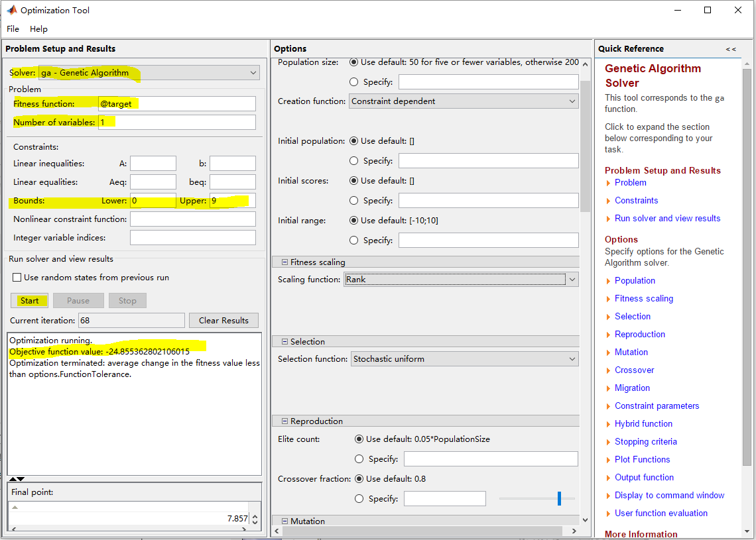Collapse the Mutation section icon
Viewport: 756px width, 540px height.
pos(284,521)
